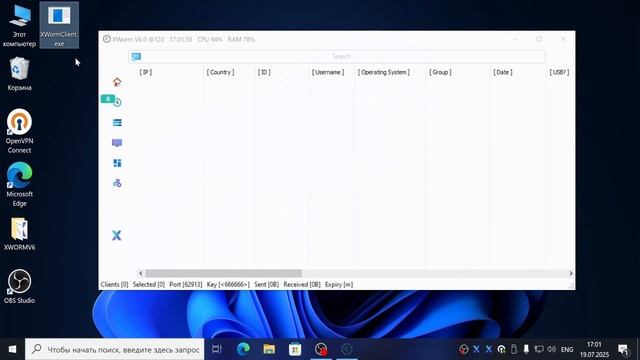Open Microsoft Store from the taskbar

click(295, 349)
